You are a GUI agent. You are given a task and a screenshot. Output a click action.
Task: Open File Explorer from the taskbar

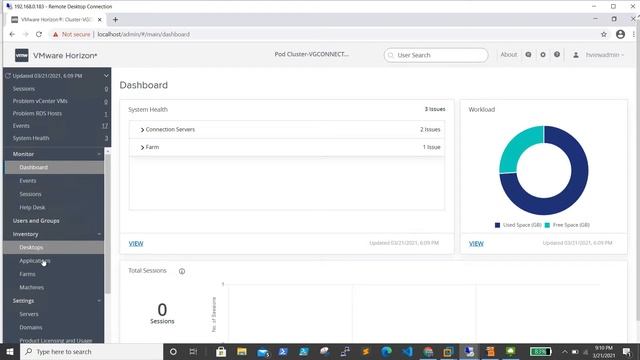click(x=242, y=351)
